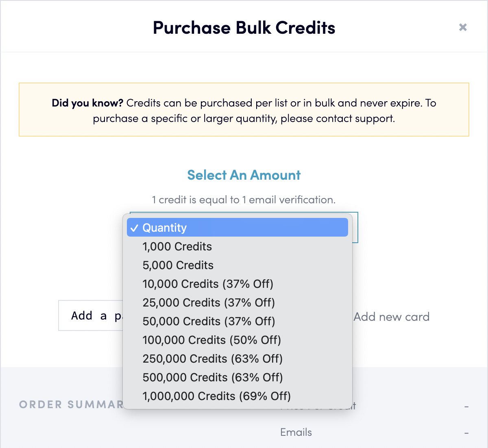Pick 25,000 Credits (37% Off)
Screen dimensions: 488x448
coord(237,302)
